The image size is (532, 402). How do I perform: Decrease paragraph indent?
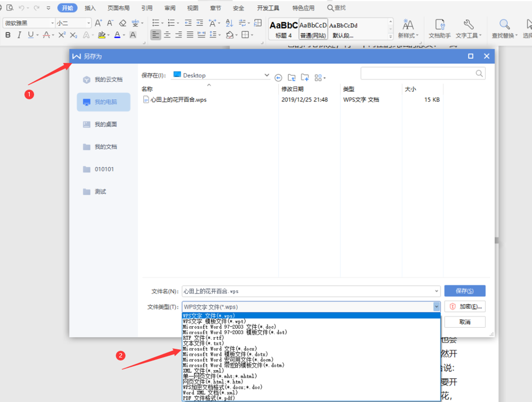188,23
